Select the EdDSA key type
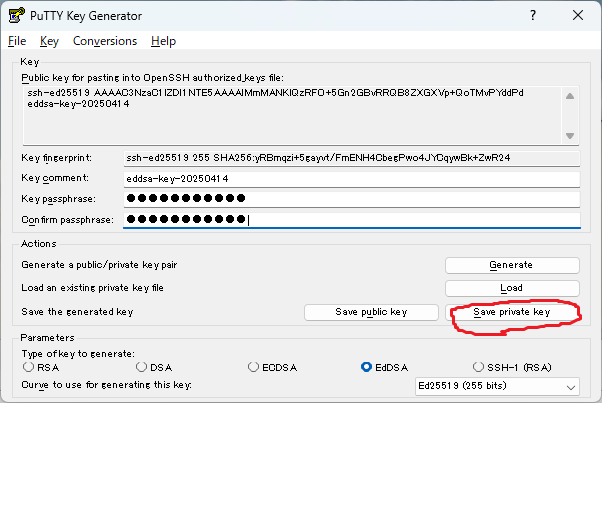Image resolution: width=602 pixels, height=528 pixels. pyautogui.click(x=384, y=367)
